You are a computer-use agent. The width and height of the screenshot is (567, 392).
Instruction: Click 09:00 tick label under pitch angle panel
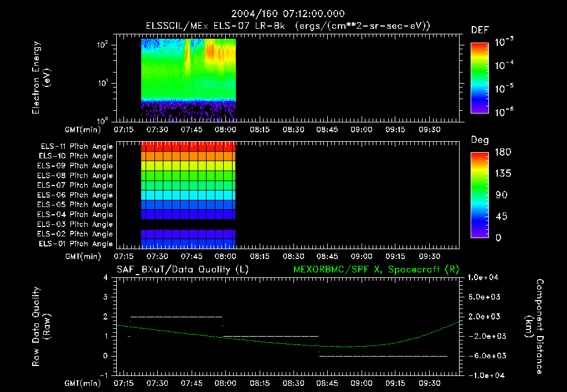(x=362, y=256)
